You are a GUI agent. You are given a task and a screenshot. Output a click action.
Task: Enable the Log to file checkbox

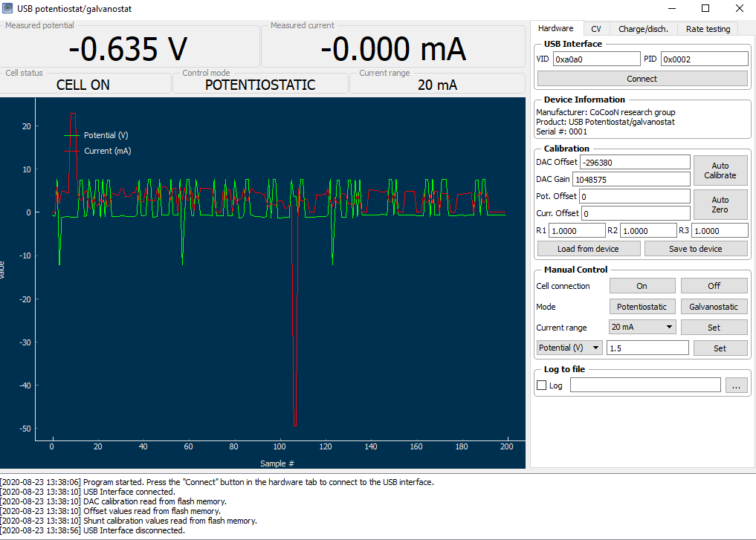coord(541,386)
